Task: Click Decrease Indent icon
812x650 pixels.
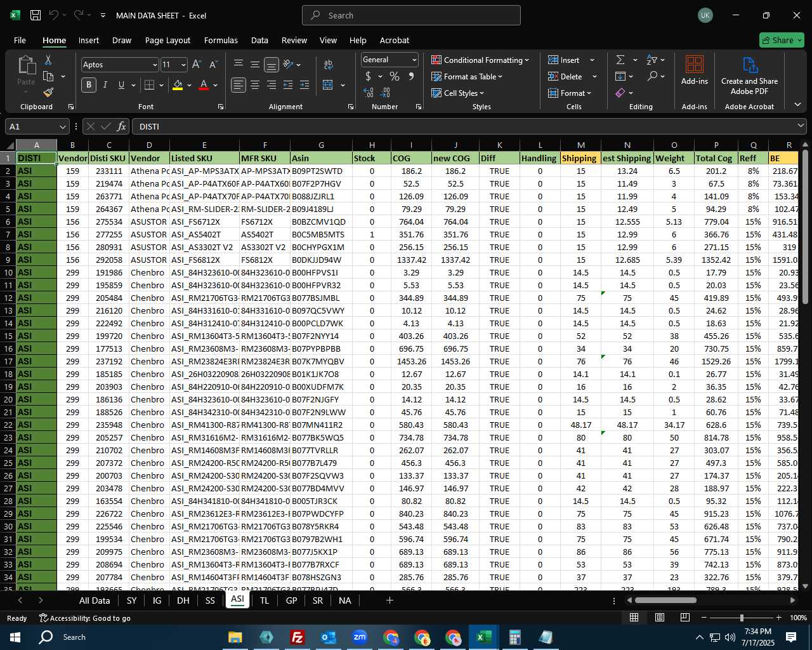Action: click(x=288, y=84)
